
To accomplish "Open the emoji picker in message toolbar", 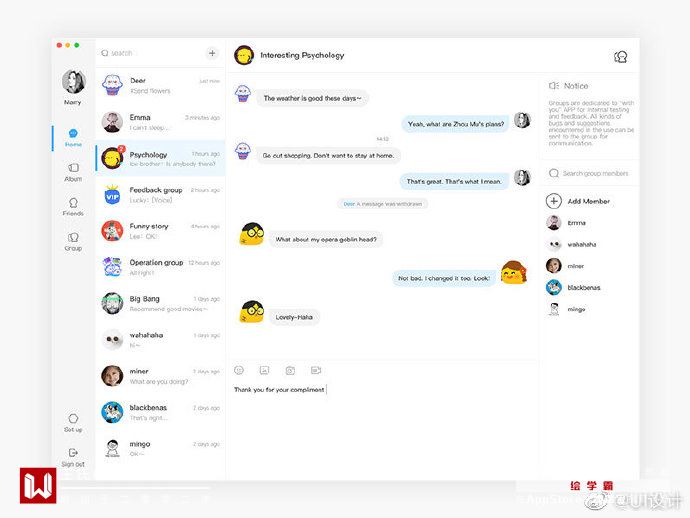I will point(239,370).
